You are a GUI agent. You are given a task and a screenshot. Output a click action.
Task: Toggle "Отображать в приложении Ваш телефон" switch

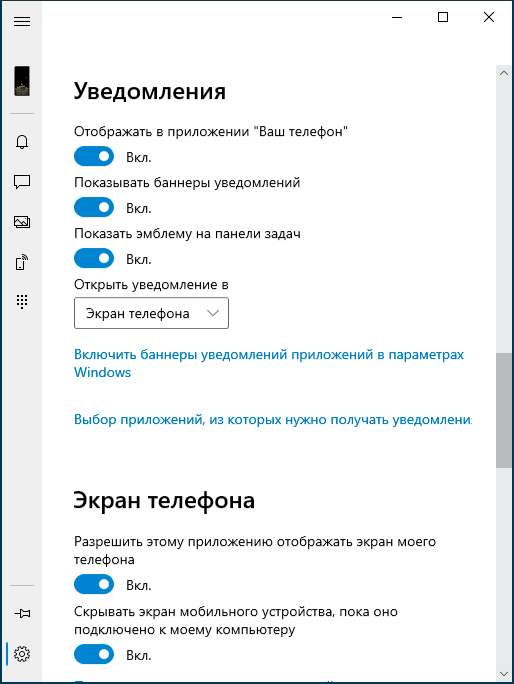(x=94, y=156)
